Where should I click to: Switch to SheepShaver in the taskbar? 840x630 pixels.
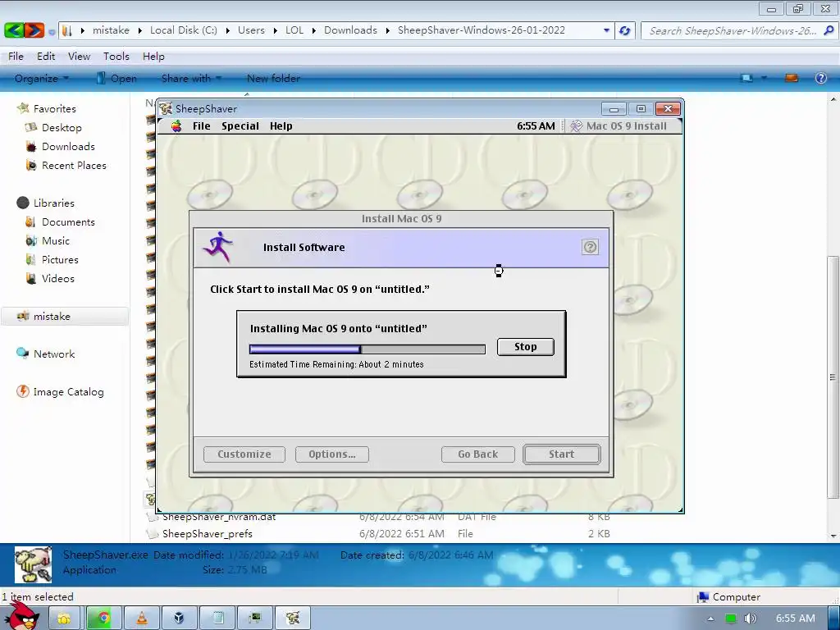(x=293, y=619)
